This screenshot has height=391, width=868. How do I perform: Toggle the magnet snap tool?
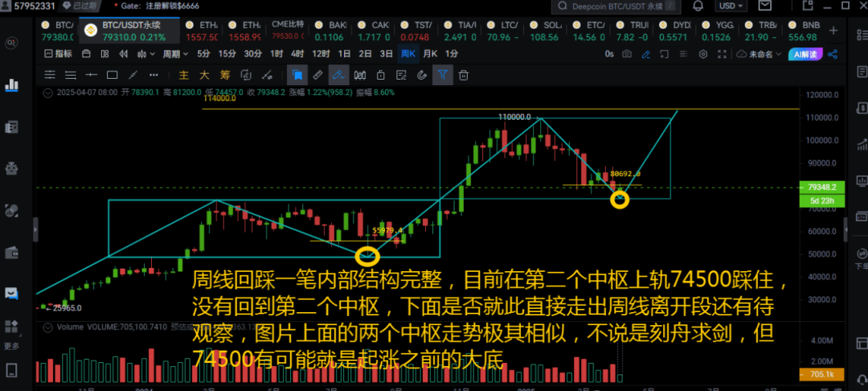(x=422, y=75)
